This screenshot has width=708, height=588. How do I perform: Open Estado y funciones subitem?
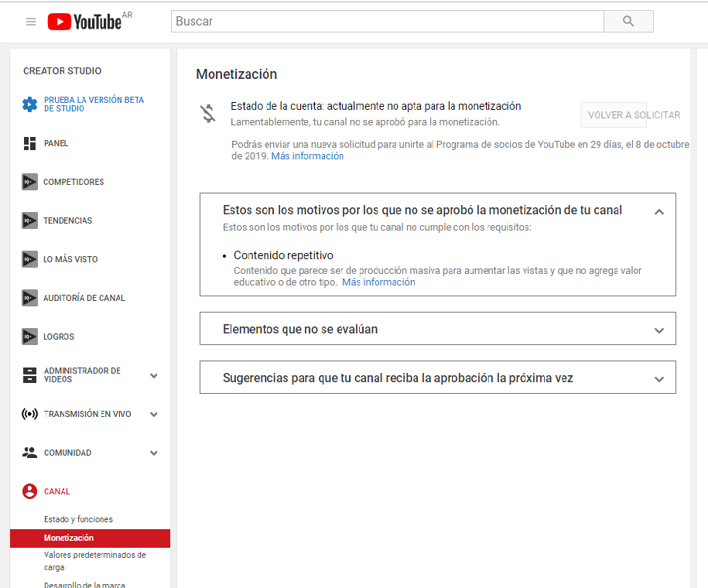tap(79, 519)
